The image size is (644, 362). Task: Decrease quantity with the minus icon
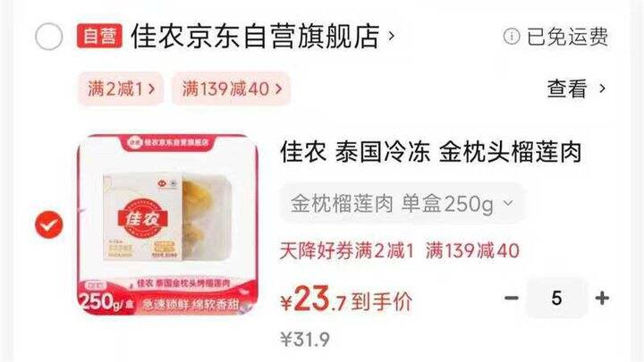tap(512, 298)
